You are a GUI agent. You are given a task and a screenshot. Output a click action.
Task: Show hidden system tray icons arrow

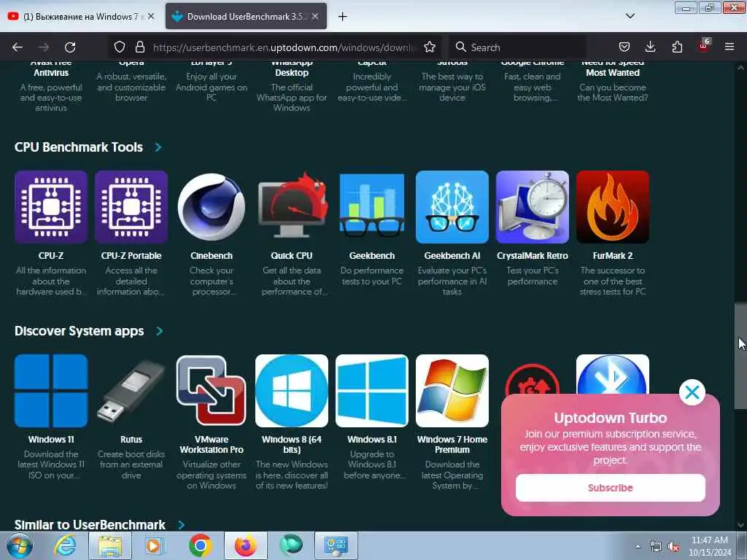pos(638,546)
